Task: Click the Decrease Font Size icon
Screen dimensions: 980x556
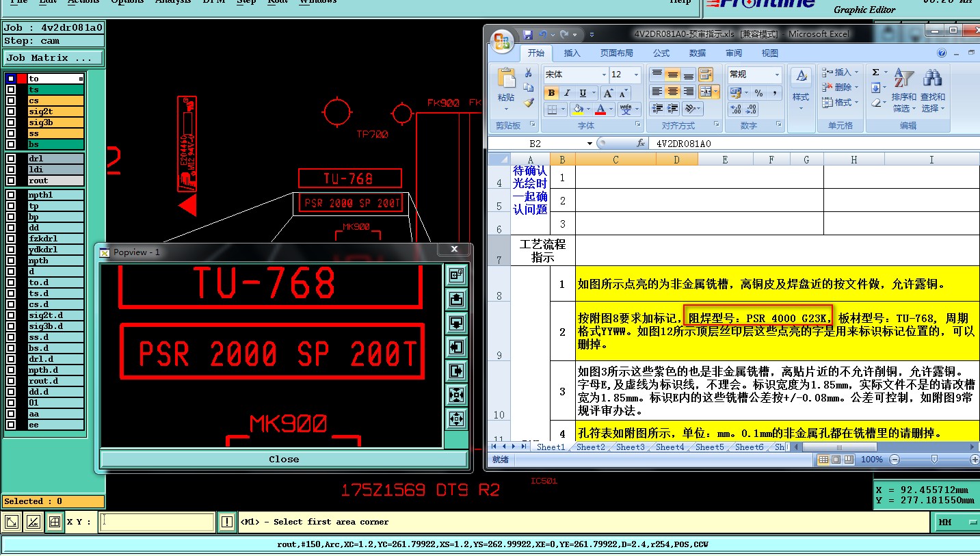Action: 625,93
